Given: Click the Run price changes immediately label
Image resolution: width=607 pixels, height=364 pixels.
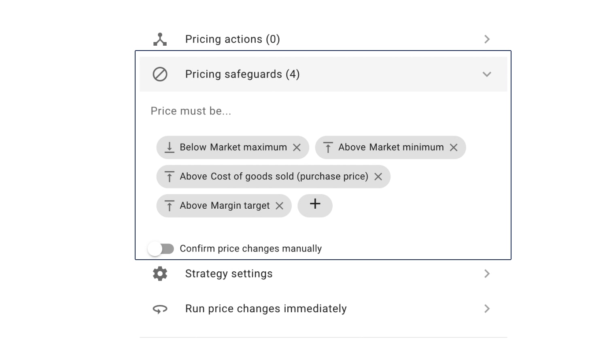Looking at the screenshot, I should [x=266, y=309].
